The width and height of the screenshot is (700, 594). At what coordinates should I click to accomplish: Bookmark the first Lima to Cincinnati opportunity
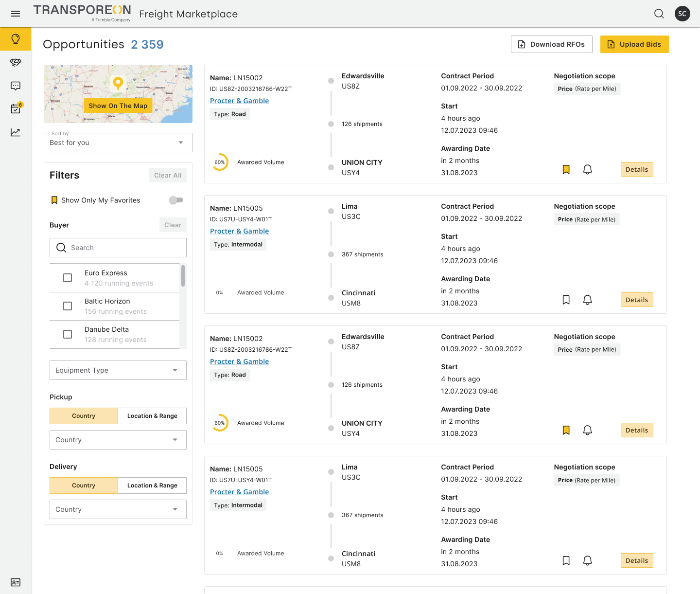coord(566,300)
